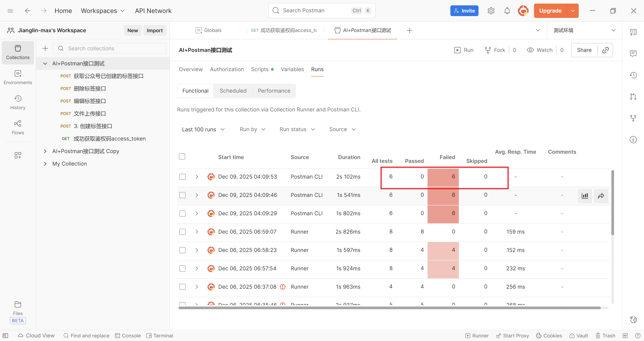Go back with the left arrow
Screen dimensions: 644x341
pos(28,11)
